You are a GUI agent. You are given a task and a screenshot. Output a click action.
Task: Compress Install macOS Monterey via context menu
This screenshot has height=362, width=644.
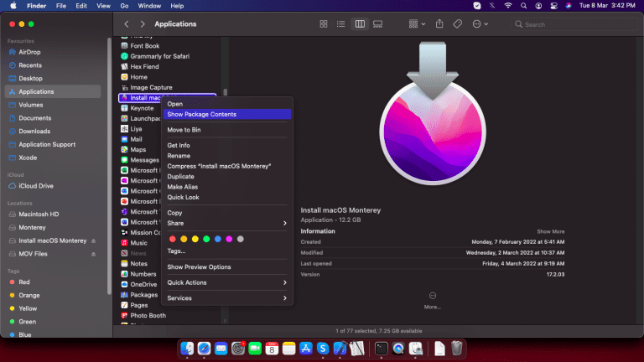pyautogui.click(x=227, y=166)
